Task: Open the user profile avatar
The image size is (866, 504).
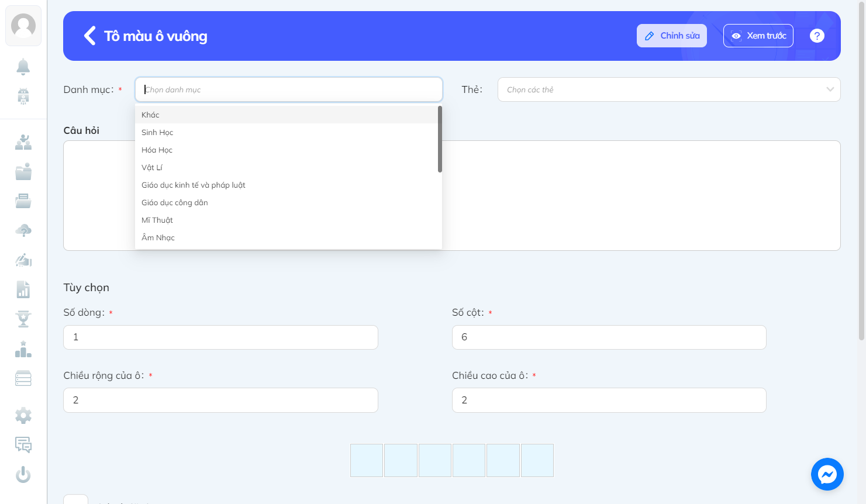Action: click(23, 26)
